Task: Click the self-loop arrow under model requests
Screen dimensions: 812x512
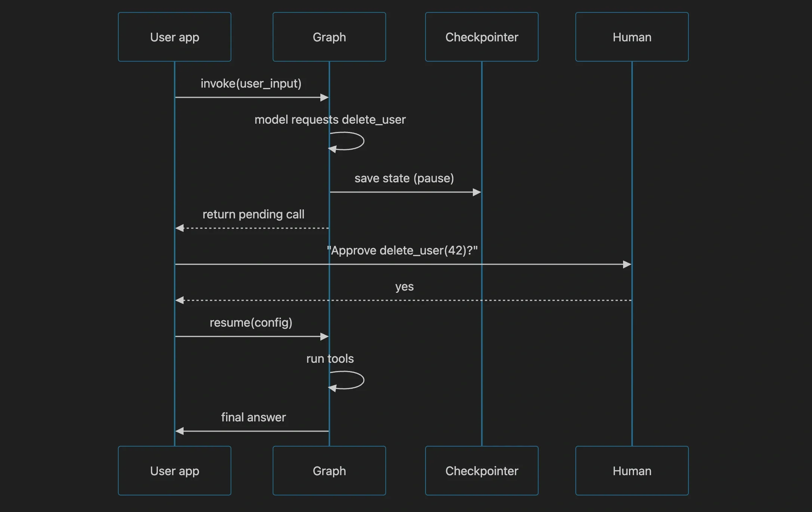Action: [346, 142]
